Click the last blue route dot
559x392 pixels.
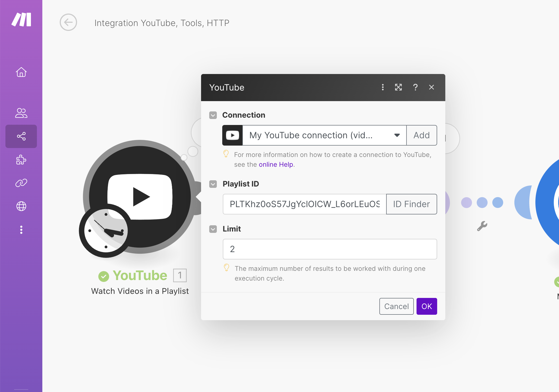click(x=498, y=203)
